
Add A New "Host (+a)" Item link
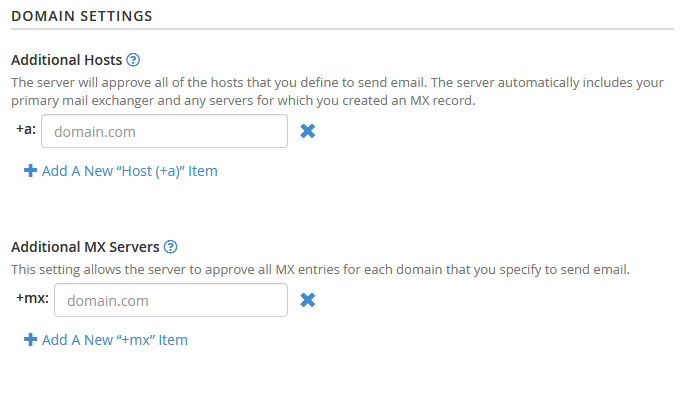(x=129, y=171)
